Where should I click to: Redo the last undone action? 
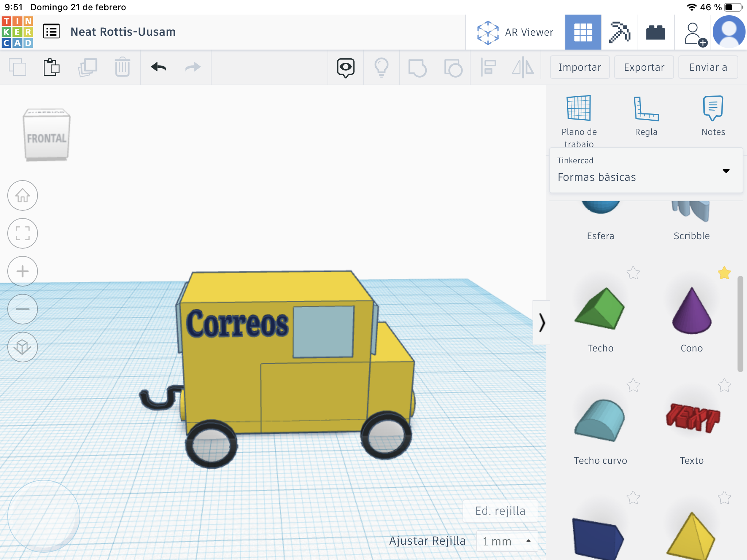tap(193, 67)
